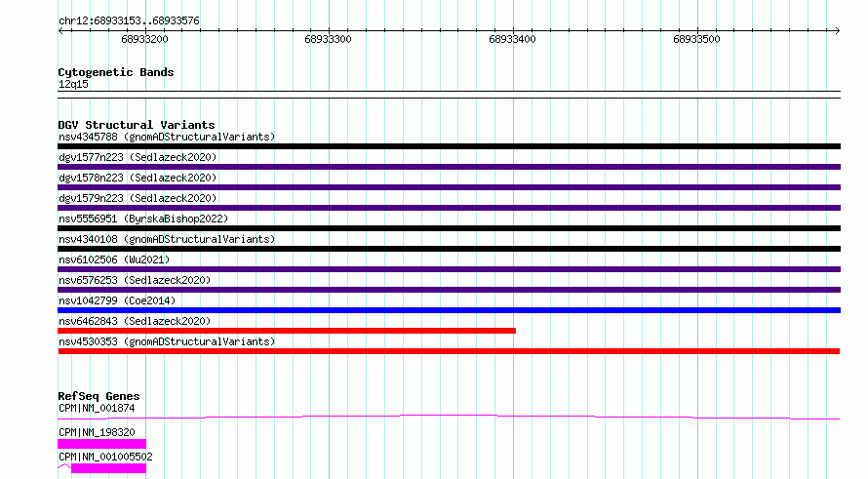This screenshot has height=479, width=868.
Task: Click nsv6102506 (Wu2021) label
Action: [x=114, y=259]
